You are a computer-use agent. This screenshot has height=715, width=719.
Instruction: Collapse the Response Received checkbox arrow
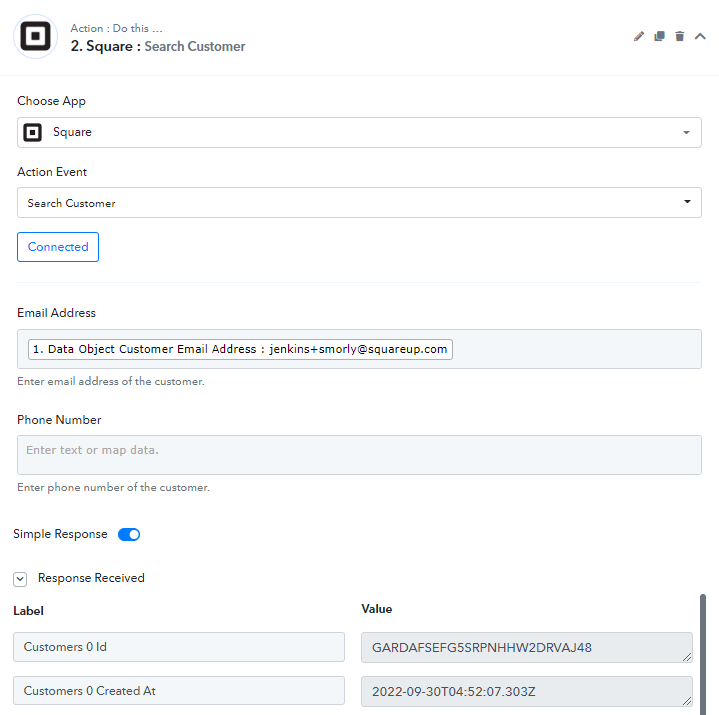click(x=20, y=579)
